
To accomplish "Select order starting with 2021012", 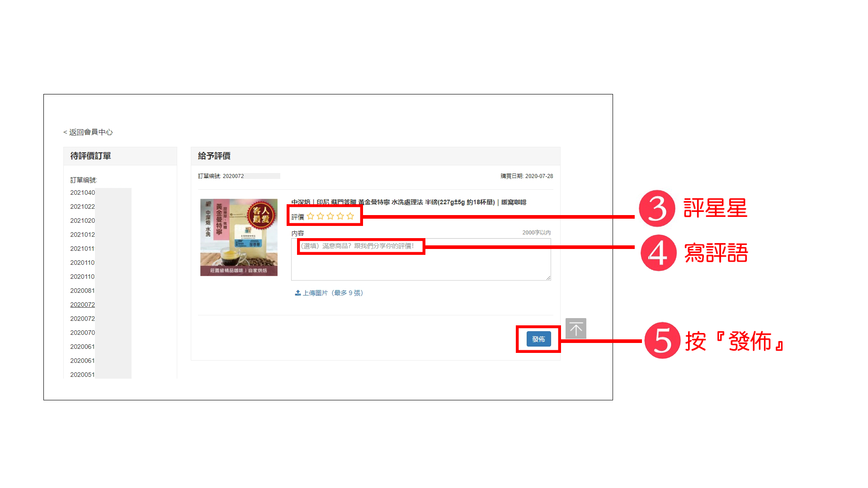I will pyautogui.click(x=82, y=235).
